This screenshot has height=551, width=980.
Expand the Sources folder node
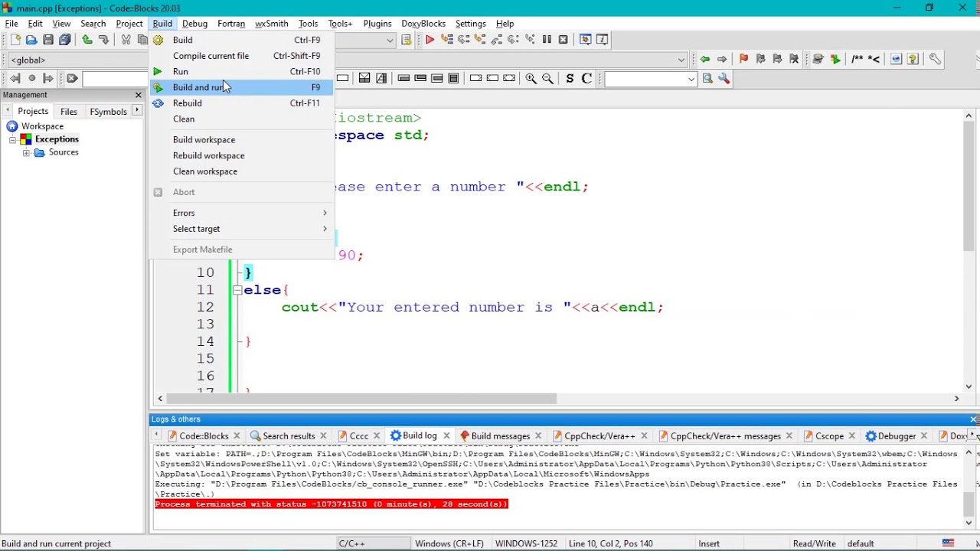pos(26,152)
